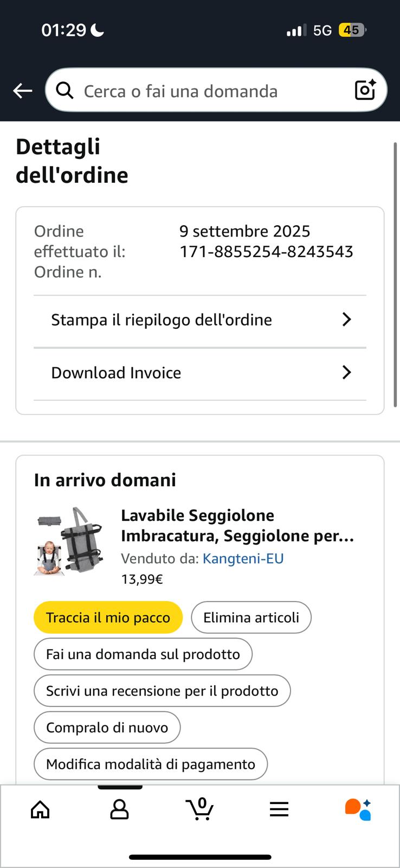Expand Stampa il riepilogo dell'ordine chevron
Image resolution: width=400 pixels, height=868 pixels.
click(x=347, y=320)
